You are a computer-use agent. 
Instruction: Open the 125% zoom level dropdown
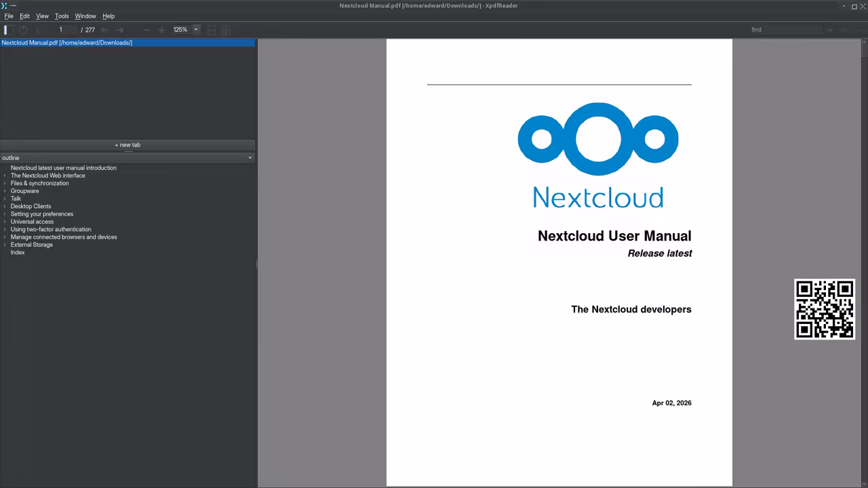pyautogui.click(x=196, y=29)
